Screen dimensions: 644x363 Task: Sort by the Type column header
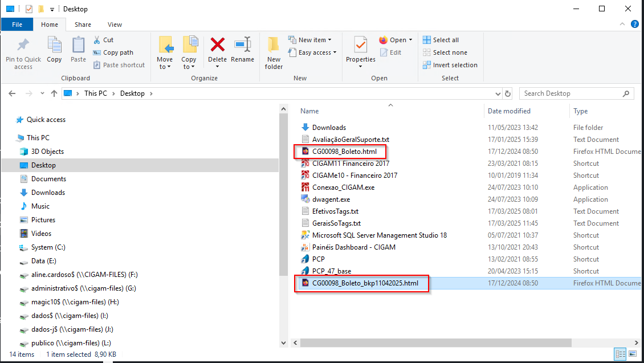coord(580,111)
